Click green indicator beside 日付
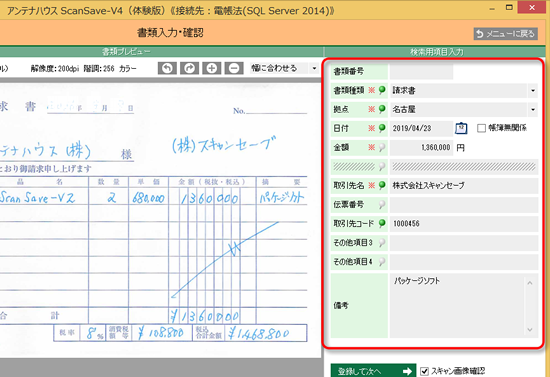Image resolution: width=550 pixels, height=377 pixels. pyautogui.click(x=382, y=128)
